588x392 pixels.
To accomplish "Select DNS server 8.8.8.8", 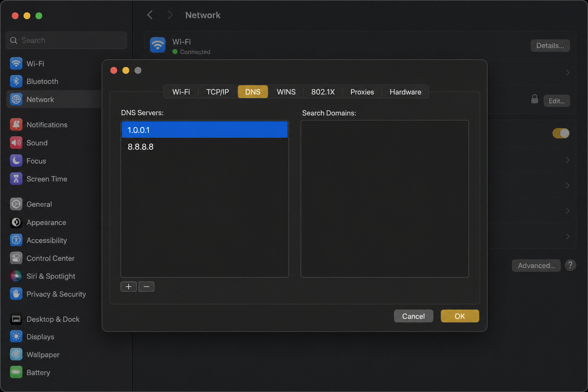I will pos(205,147).
